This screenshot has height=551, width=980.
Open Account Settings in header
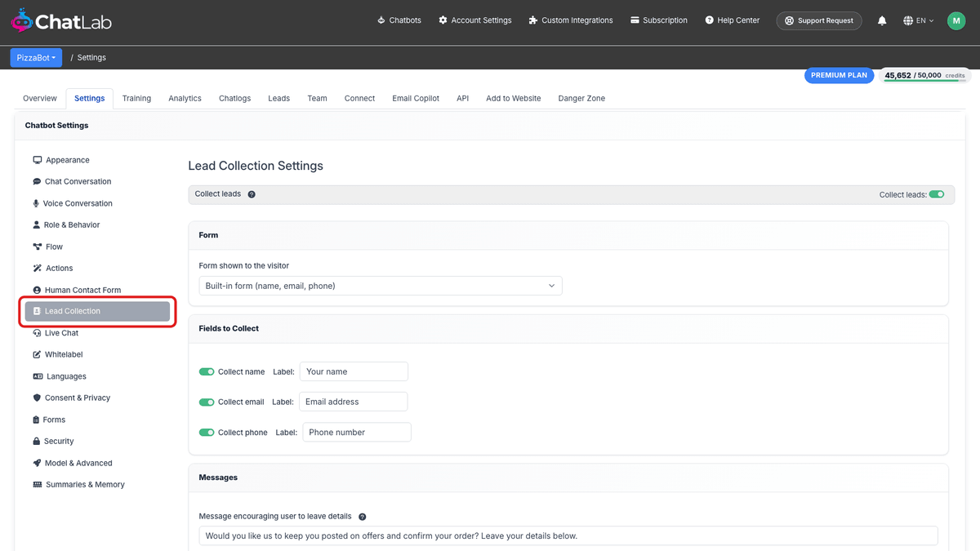coord(474,20)
